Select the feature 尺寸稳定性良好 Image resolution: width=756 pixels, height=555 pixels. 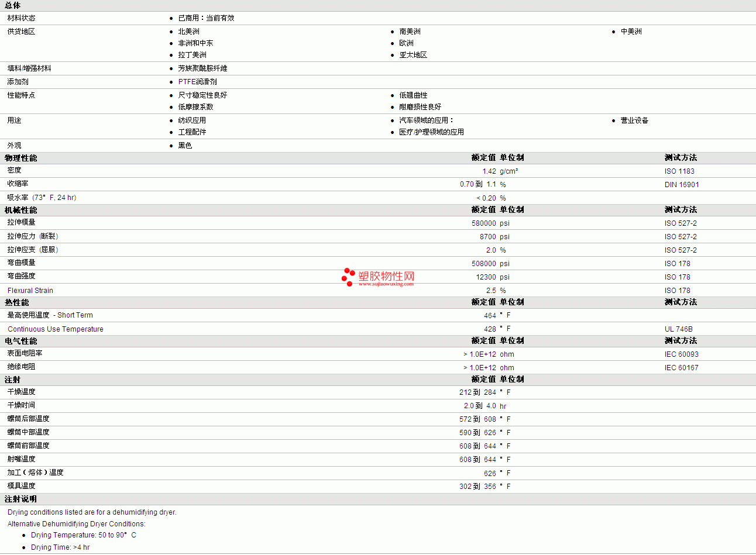pyautogui.click(x=202, y=95)
